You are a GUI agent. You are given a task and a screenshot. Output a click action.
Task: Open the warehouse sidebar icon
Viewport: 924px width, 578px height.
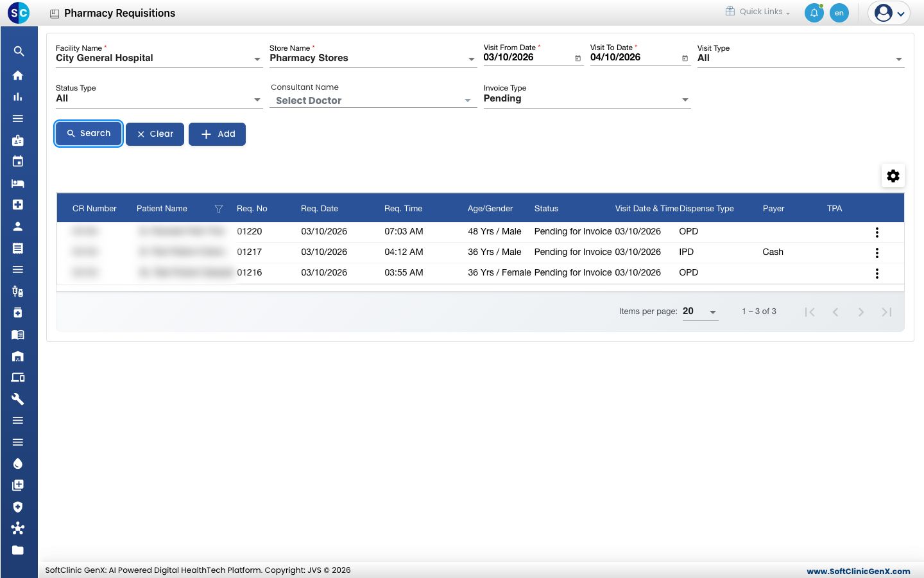(18, 356)
